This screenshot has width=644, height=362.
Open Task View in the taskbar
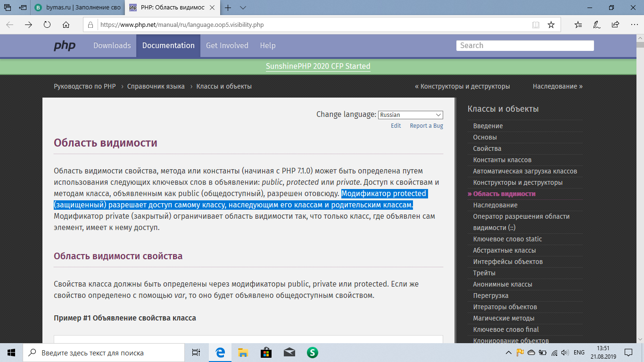coord(196,353)
